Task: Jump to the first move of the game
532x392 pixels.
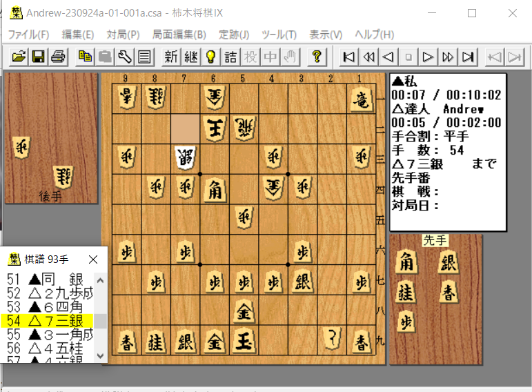Action: click(349, 57)
